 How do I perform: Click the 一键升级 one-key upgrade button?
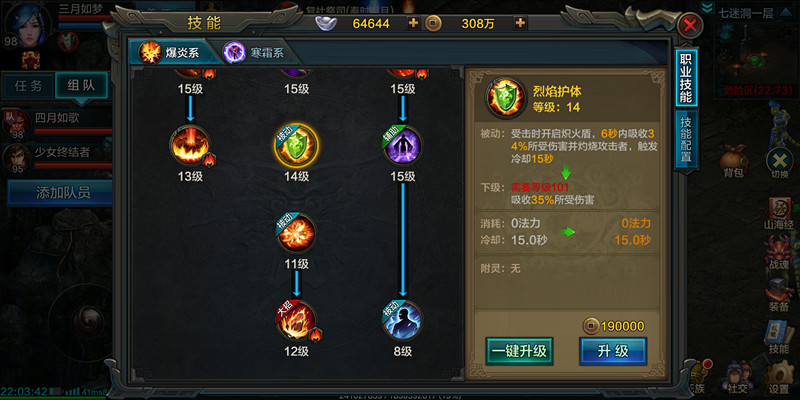(519, 351)
